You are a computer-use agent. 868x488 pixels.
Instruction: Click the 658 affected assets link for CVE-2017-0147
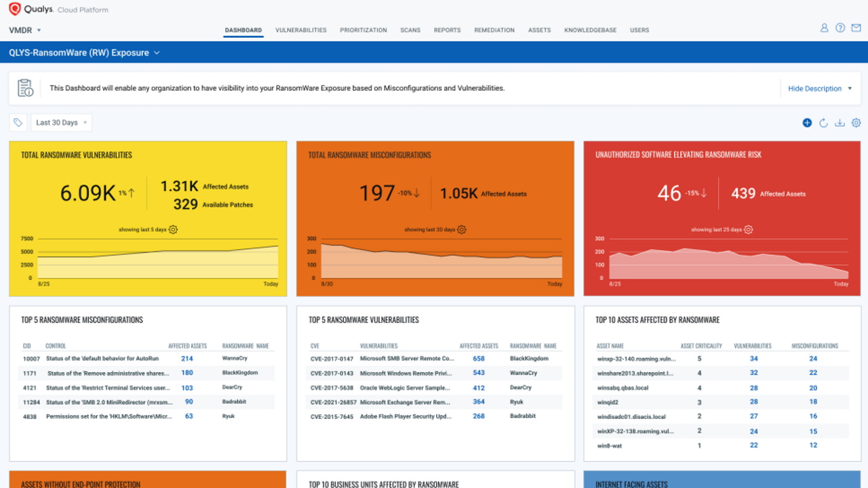(479, 359)
